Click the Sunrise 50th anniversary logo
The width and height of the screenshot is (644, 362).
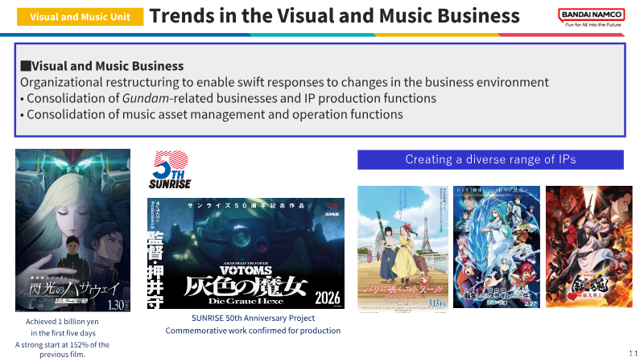(x=171, y=170)
